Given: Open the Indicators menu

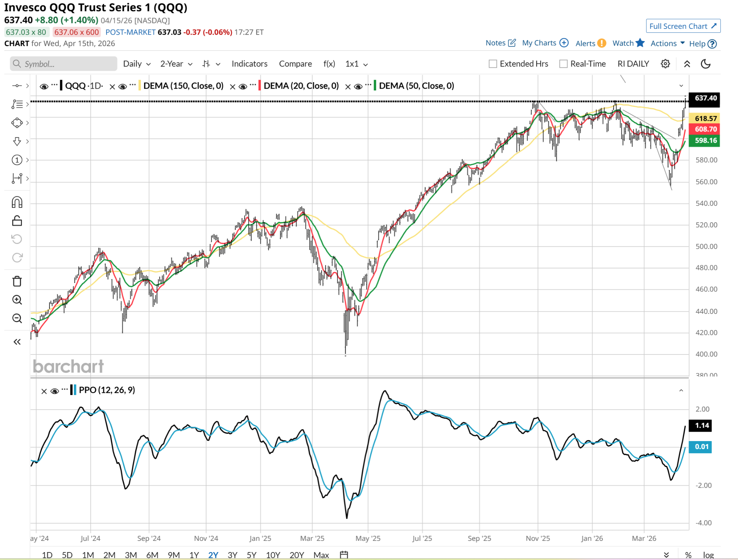Looking at the screenshot, I should point(249,64).
